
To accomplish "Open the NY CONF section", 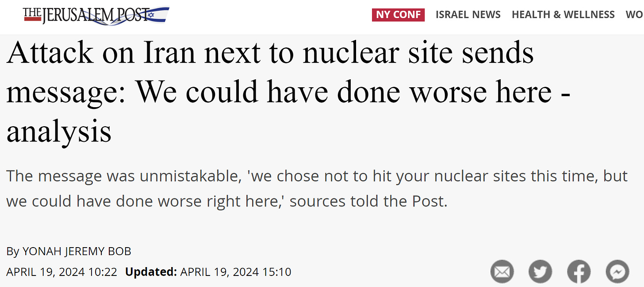I will tap(398, 15).
